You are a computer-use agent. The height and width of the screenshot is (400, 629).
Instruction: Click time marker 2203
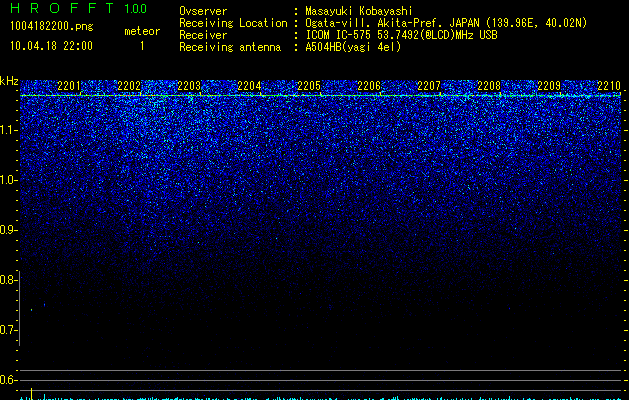[x=189, y=86]
